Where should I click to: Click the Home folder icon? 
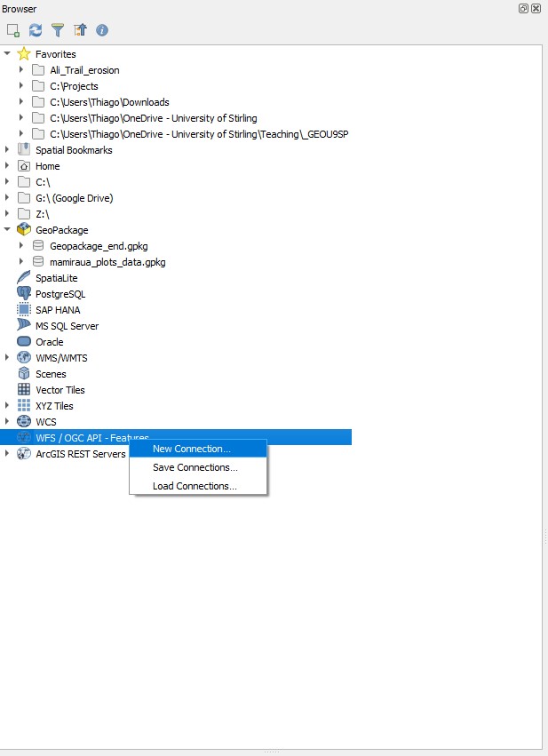point(24,166)
